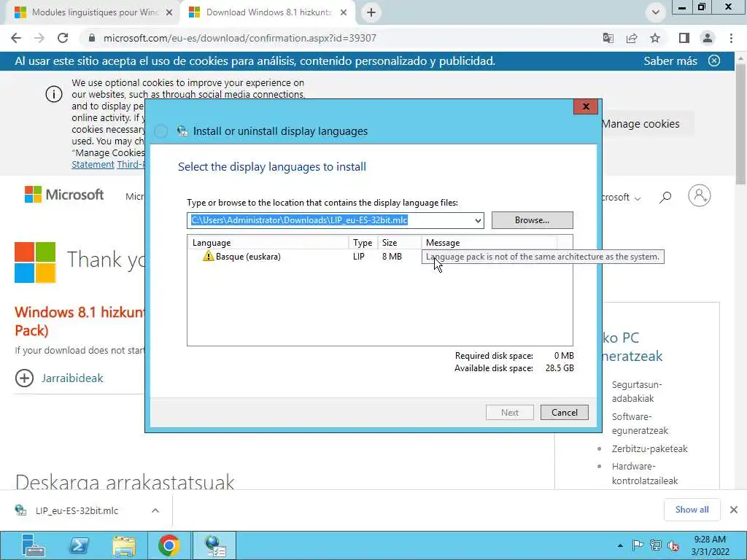This screenshot has width=747, height=560.
Task: Click the language installer taskbar icon
Action: tap(215, 545)
